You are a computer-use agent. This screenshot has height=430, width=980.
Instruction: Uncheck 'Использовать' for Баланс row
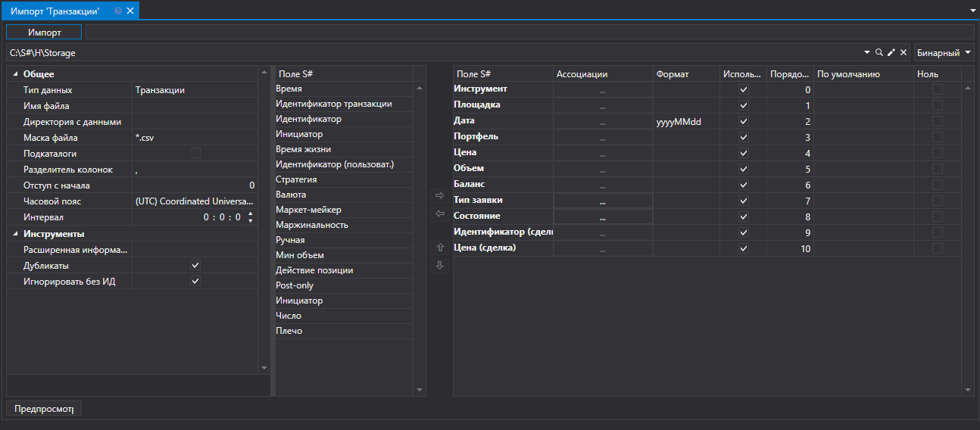coord(743,185)
